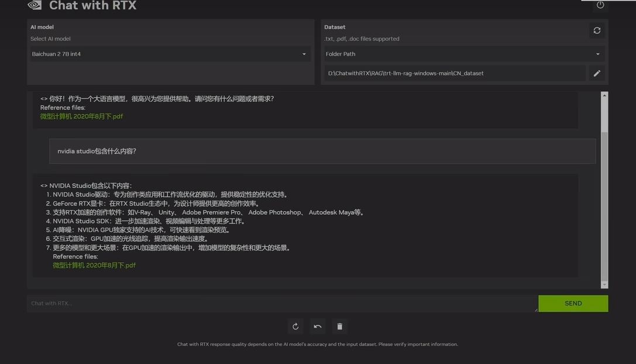This screenshot has height=364, width=636.
Task: Clear the chat with the trash icon
Action: (339, 326)
